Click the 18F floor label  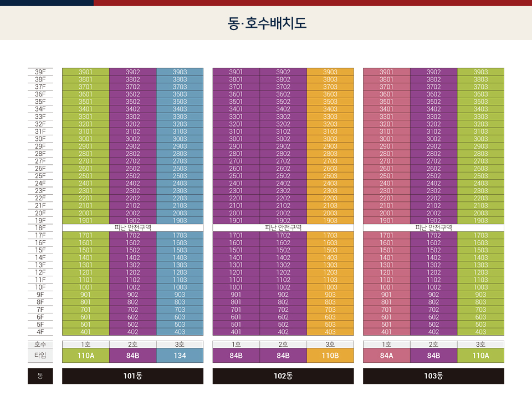tap(40, 227)
